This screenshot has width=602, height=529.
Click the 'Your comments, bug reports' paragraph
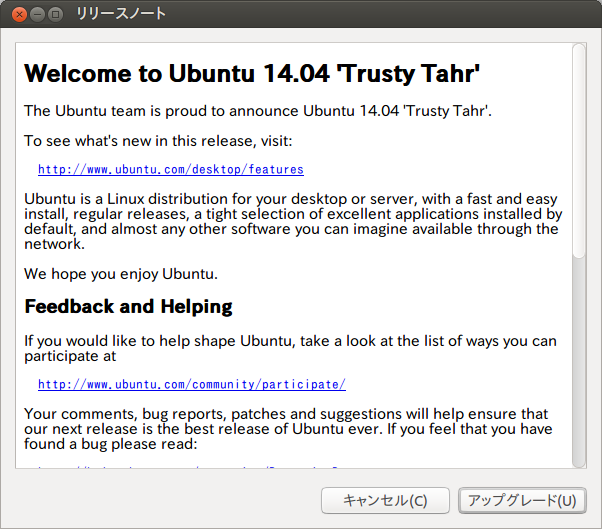288,429
